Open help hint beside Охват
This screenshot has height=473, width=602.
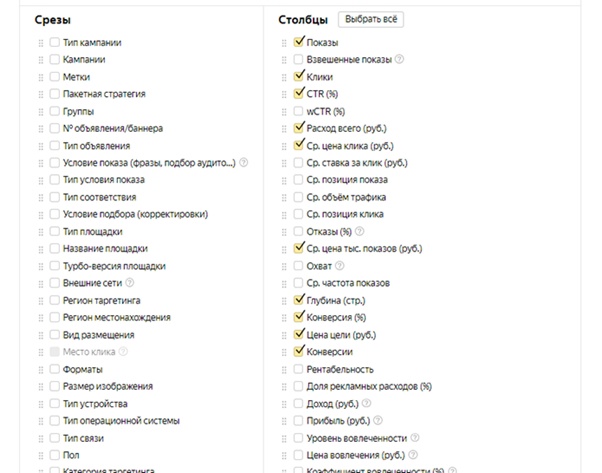[x=341, y=266]
